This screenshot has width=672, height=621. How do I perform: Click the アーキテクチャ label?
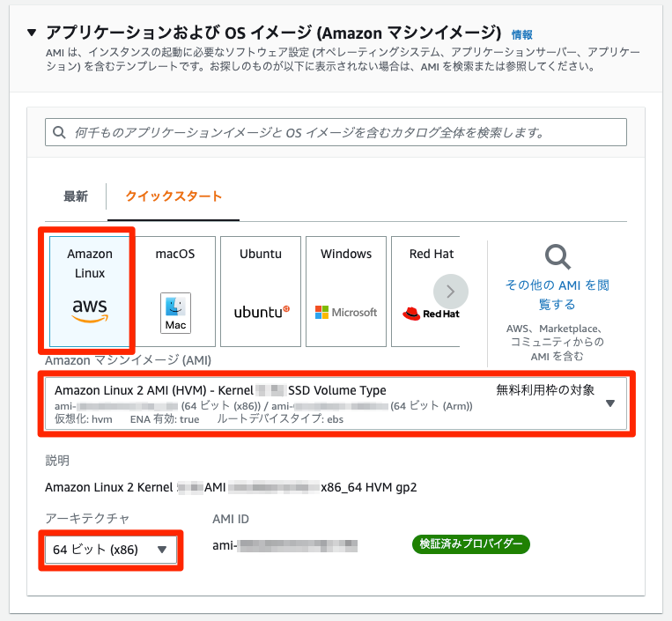(87, 519)
